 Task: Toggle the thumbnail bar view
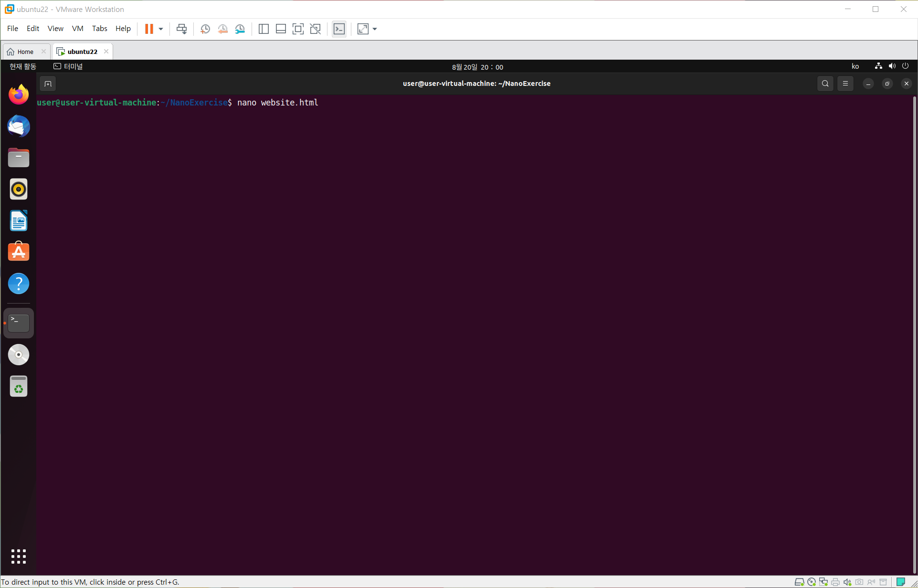coord(281,29)
